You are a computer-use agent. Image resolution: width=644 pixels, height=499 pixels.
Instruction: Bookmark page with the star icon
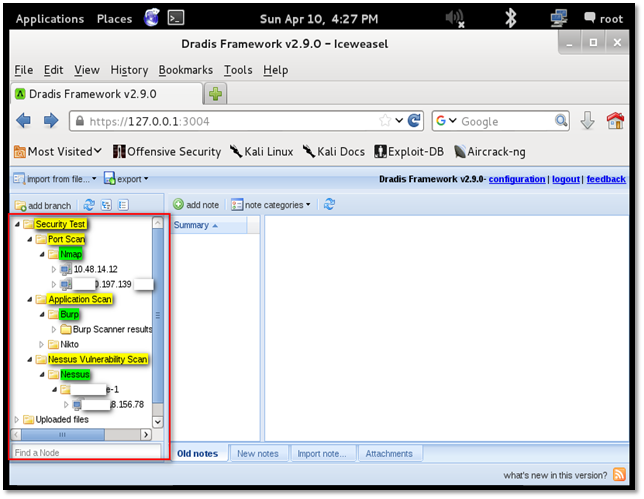[385, 121]
